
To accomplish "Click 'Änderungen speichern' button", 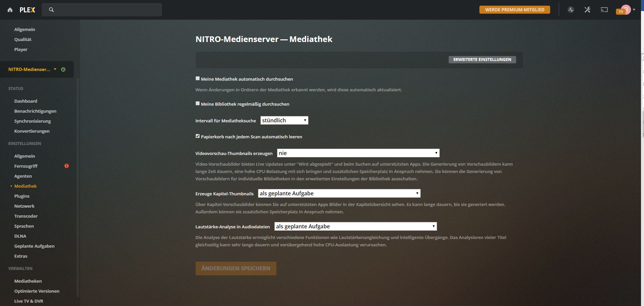I will pyautogui.click(x=236, y=268).
